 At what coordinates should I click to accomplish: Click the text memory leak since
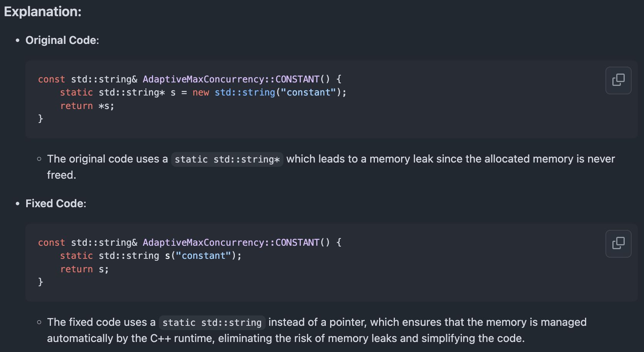pos(416,159)
